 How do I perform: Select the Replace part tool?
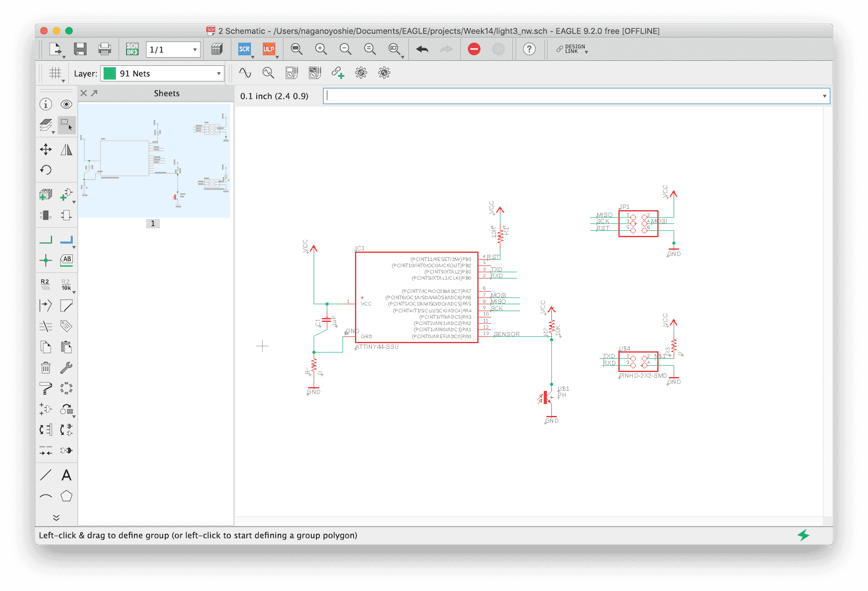pyautogui.click(x=46, y=215)
